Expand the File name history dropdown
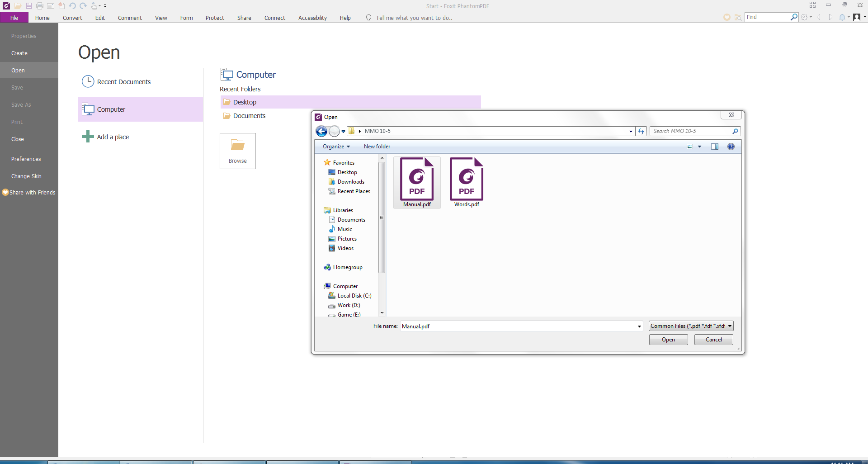This screenshot has height=464, width=868. [x=639, y=326]
